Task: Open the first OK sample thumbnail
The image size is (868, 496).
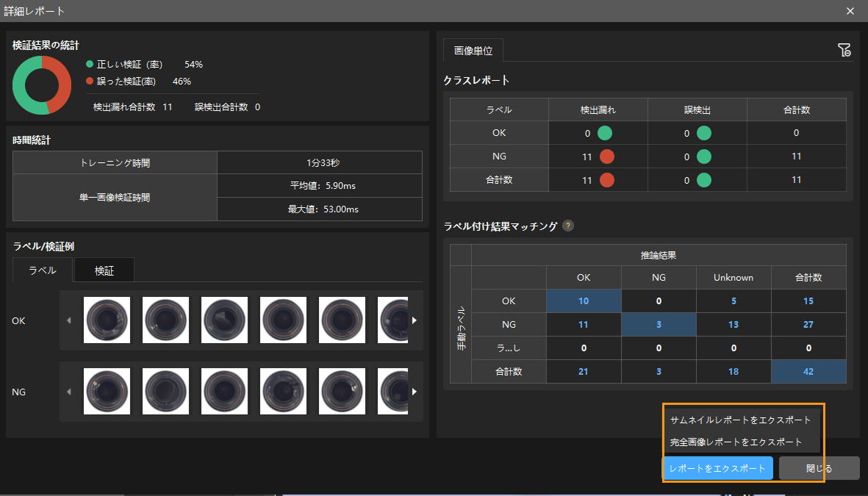Action: pos(107,320)
